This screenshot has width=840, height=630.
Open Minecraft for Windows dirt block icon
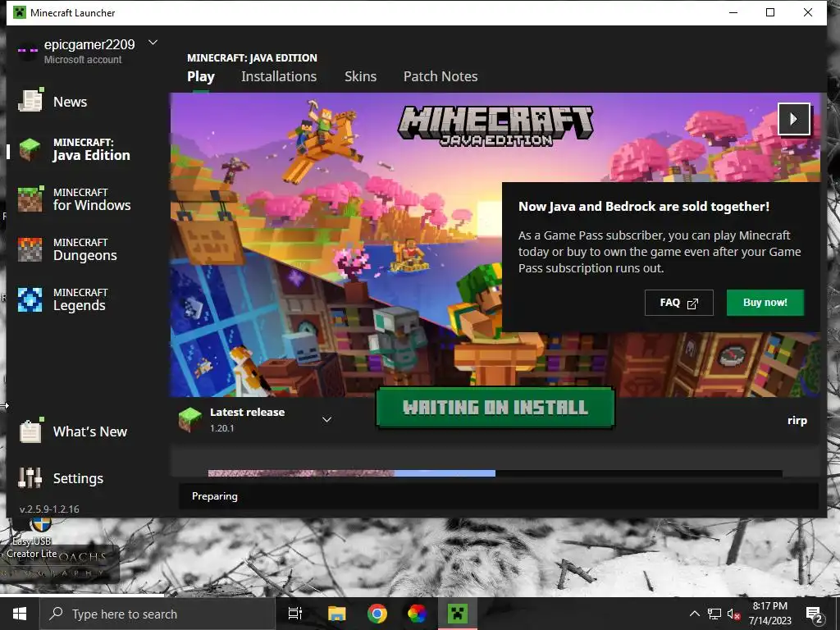click(x=30, y=199)
